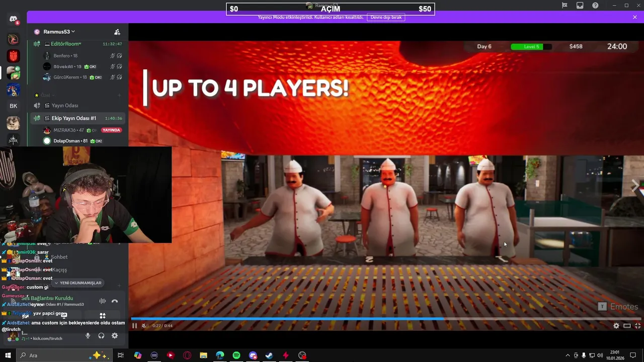Select user Benfero in voice channel
The width and height of the screenshot is (644, 362).
(x=83, y=56)
